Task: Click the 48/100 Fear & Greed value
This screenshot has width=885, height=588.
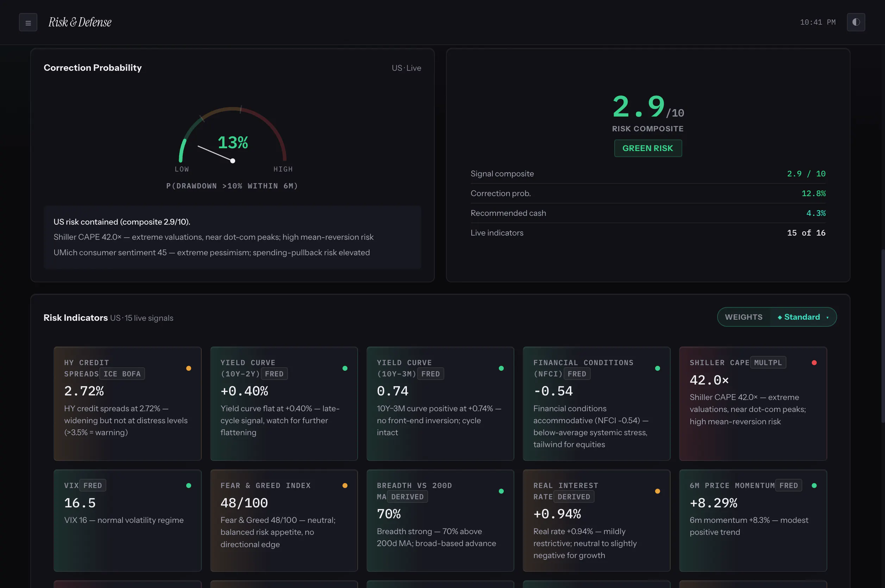Action: pyautogui.click(x=244, y=503)
